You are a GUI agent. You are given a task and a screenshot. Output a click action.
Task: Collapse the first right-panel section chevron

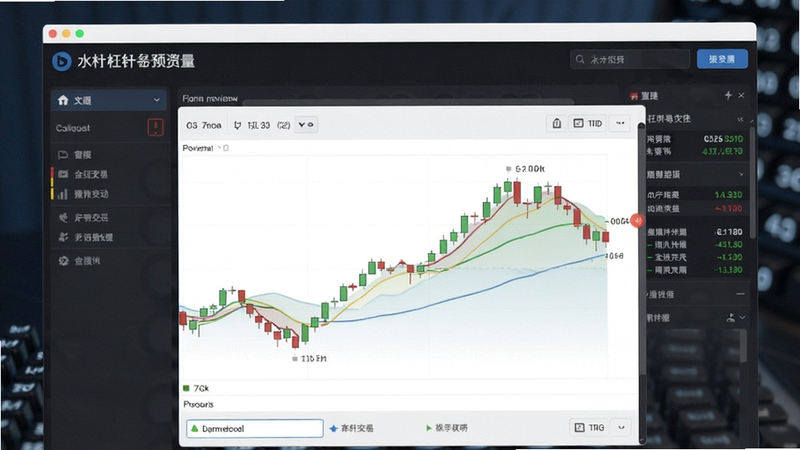click(x=740, y=119)
